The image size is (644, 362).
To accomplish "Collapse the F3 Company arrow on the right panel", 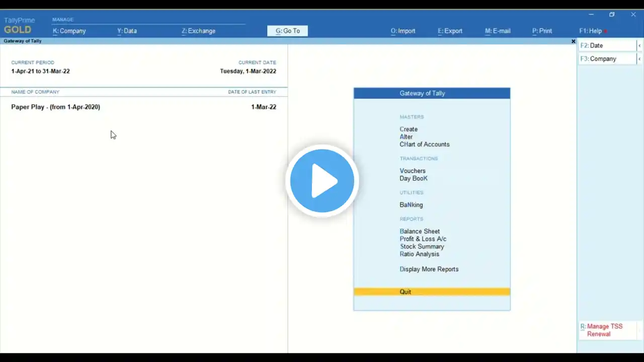I will [x=639, y=59].
